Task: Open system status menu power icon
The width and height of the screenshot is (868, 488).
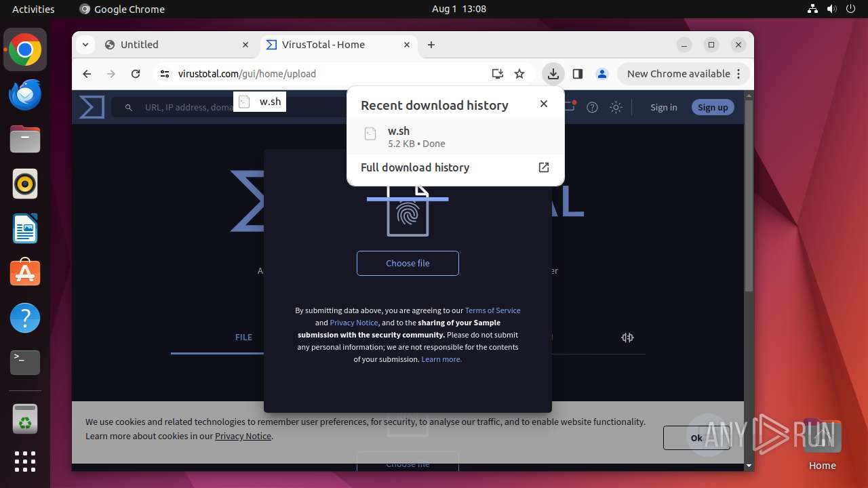Action: point(851,9)
